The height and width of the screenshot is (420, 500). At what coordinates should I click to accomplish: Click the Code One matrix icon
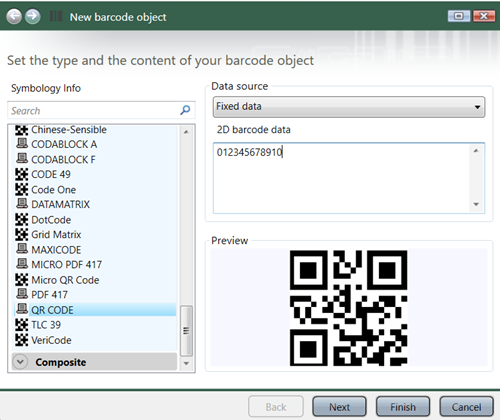22,189
